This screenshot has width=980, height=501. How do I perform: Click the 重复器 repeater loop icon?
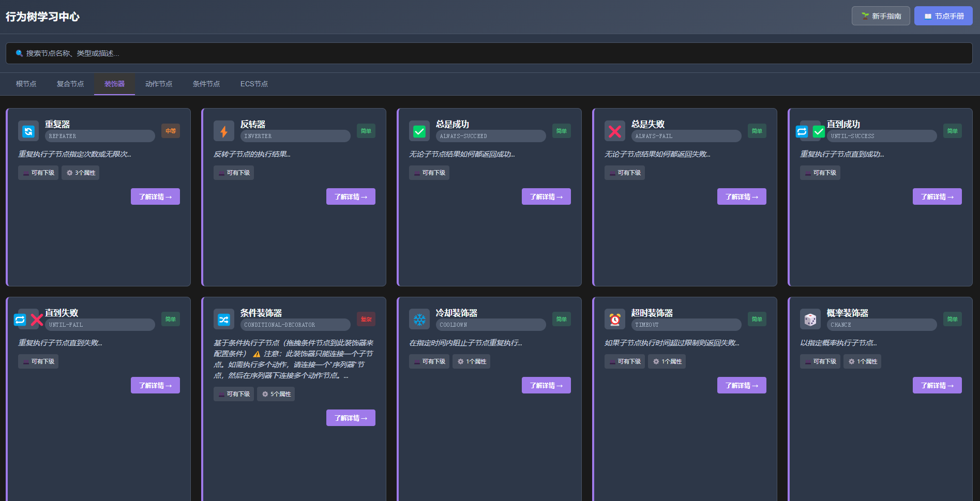(28, 131)
